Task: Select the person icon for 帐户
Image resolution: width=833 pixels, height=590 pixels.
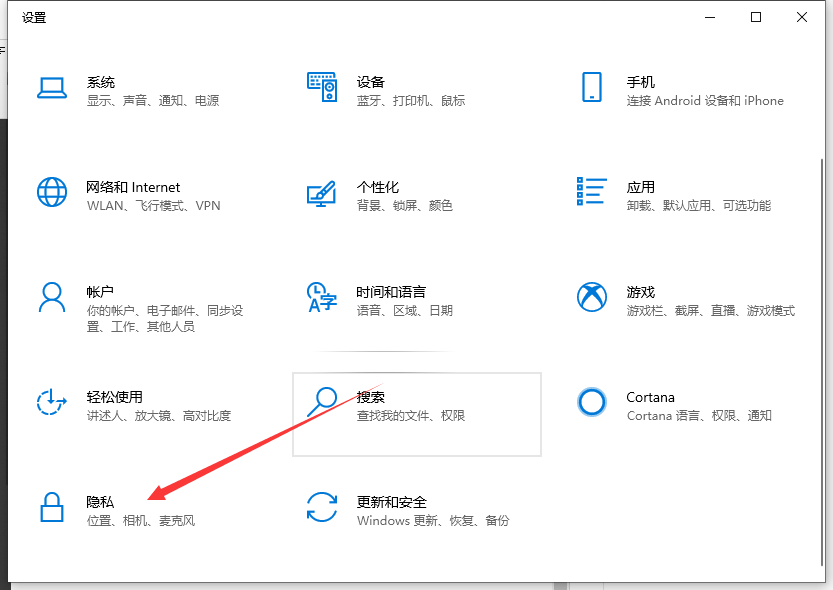Action: coord(51,297)
